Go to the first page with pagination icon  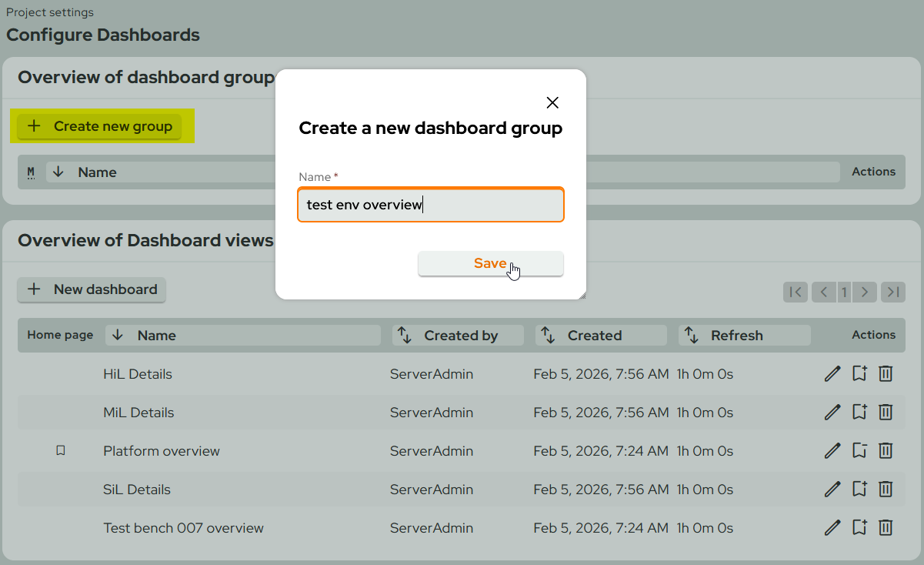pyautogui.click(x=796, y=292)
